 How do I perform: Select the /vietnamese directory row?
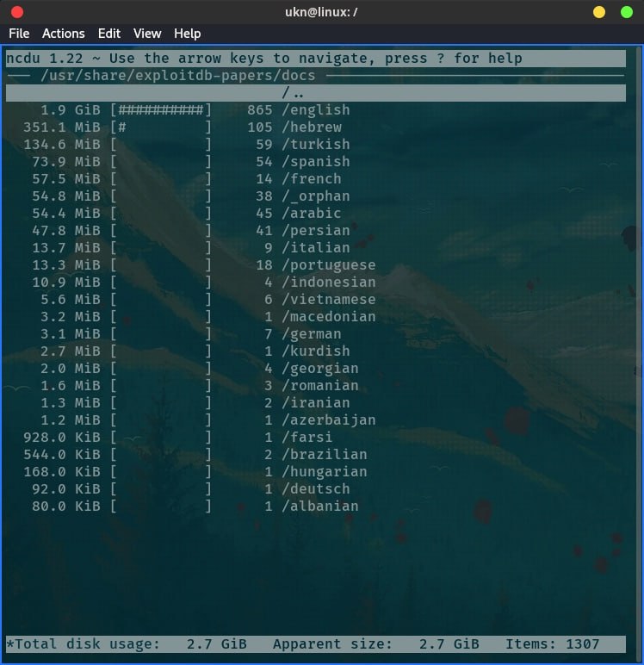coord(315,300)
